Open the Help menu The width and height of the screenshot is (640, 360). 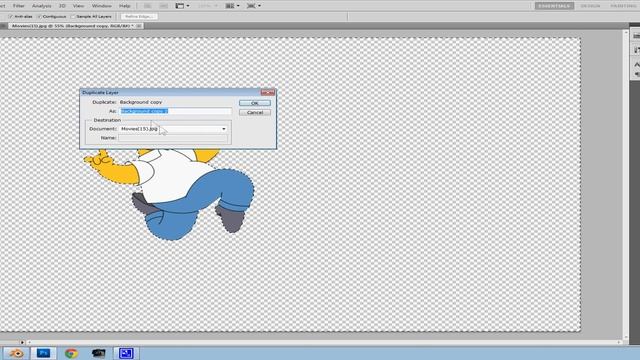click(125, 6)
